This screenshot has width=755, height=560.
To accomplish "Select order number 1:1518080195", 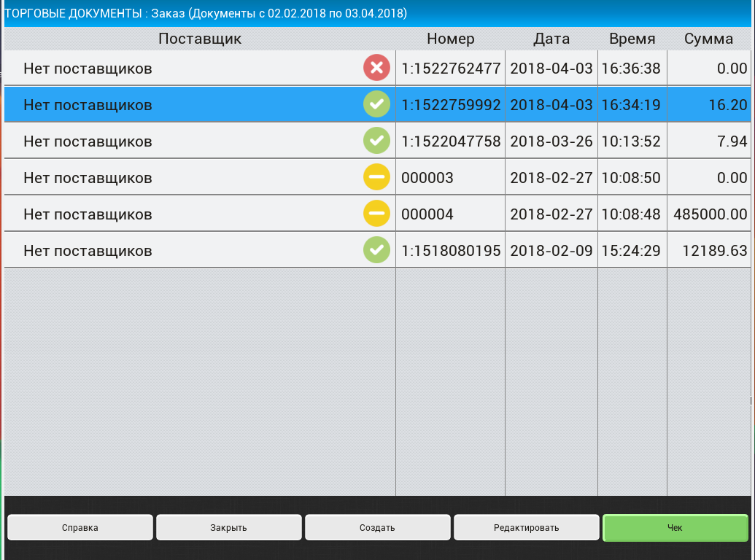I will coord(451,251).
